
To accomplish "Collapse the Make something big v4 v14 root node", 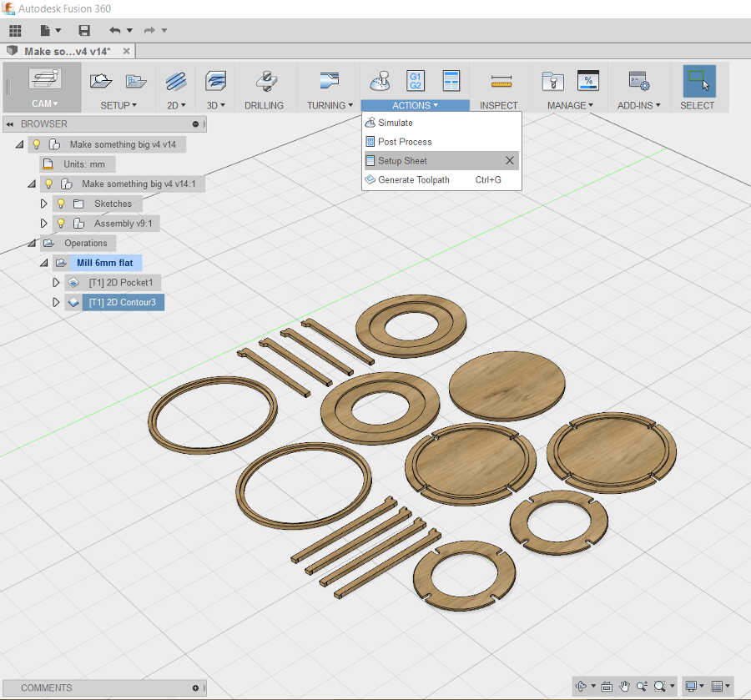I will pos(20,144).
